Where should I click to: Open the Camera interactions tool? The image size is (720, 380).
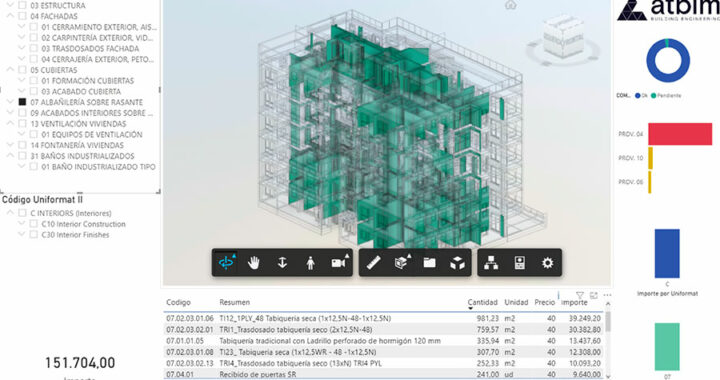tap(339, 262)
